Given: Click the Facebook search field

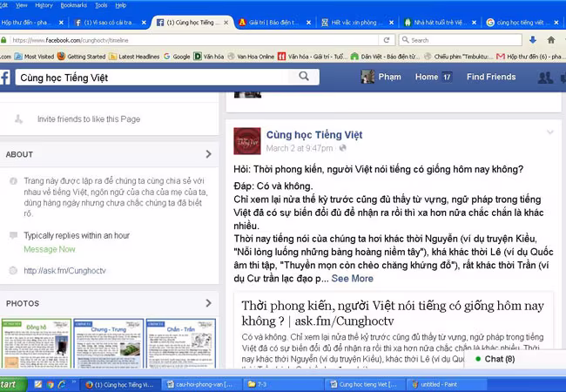Looking at the screenshot, I should click(152, 78).
